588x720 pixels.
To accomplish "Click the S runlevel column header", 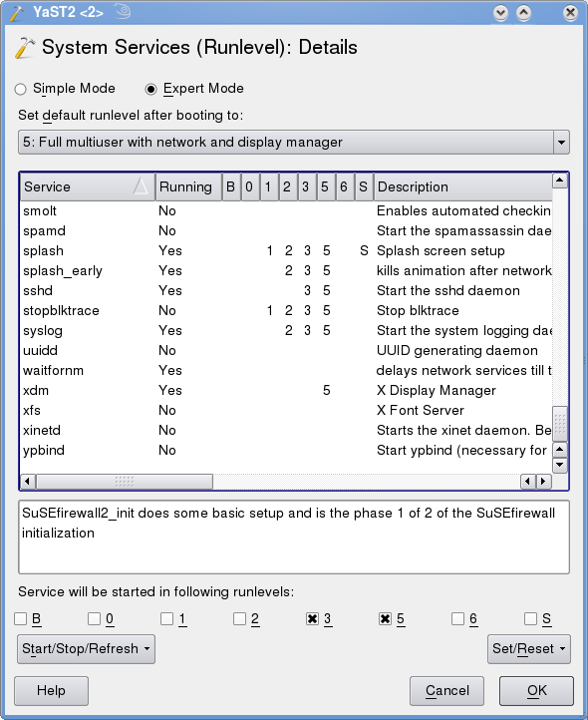I will [363, 186].
